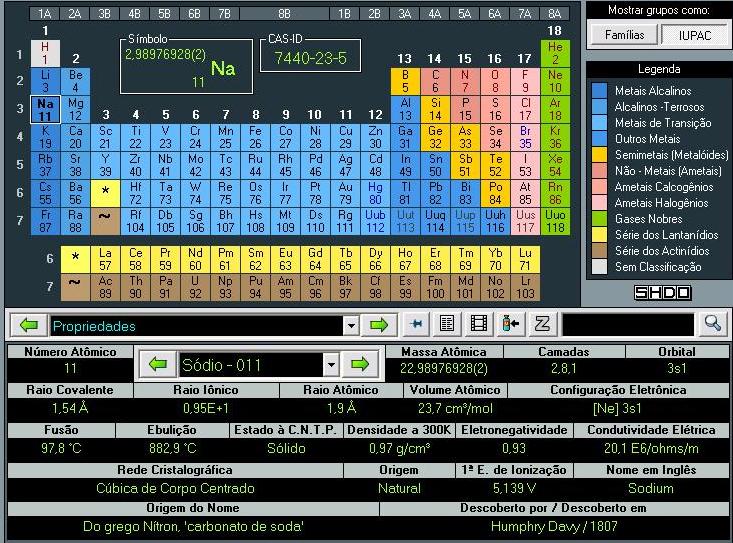Select Ununoctium (Uuo 118) cell

coord(555,221)
